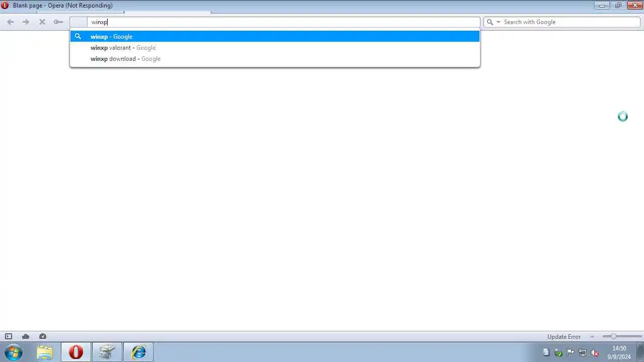Viewport: 644px width, 362px height.
Task: Click the Opera taskbar button
Action: tap(76, 352)
